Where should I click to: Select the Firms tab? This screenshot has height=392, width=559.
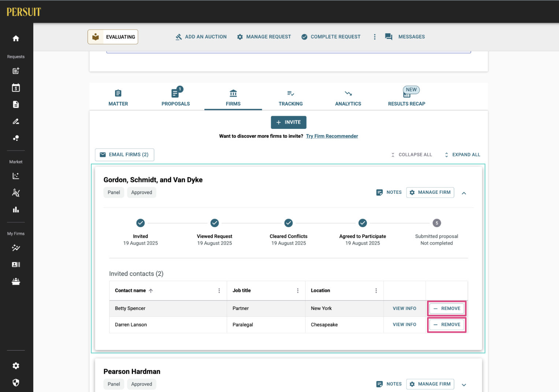tap(233, 98)
